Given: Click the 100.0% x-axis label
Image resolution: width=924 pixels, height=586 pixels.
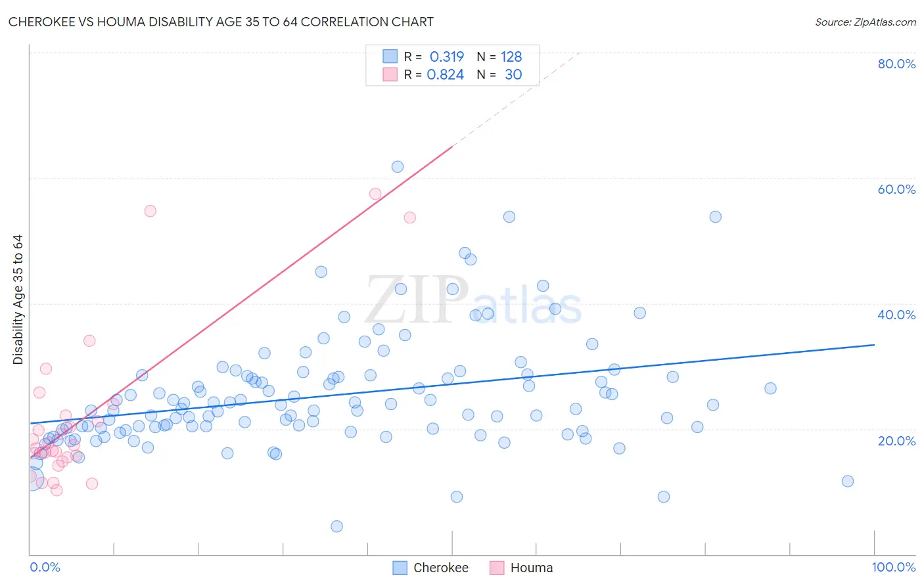Looking at the screenshot, I should pos(894,567).
